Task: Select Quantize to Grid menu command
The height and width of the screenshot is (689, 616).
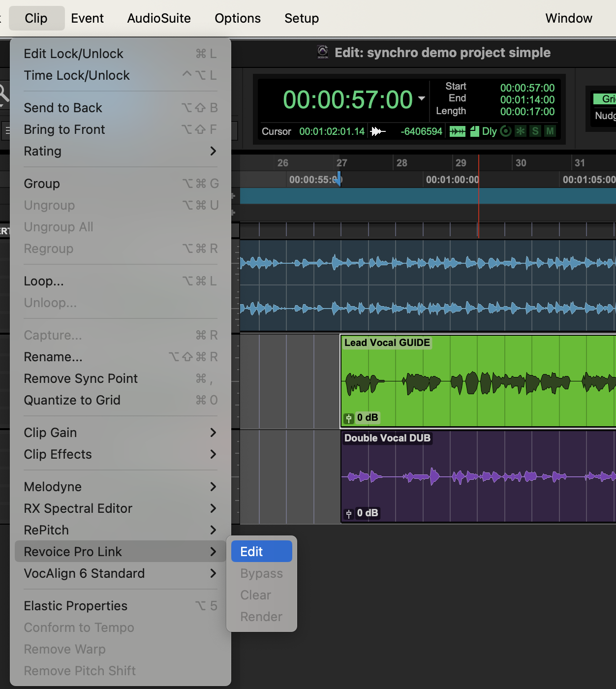Action: click(72, 400)
